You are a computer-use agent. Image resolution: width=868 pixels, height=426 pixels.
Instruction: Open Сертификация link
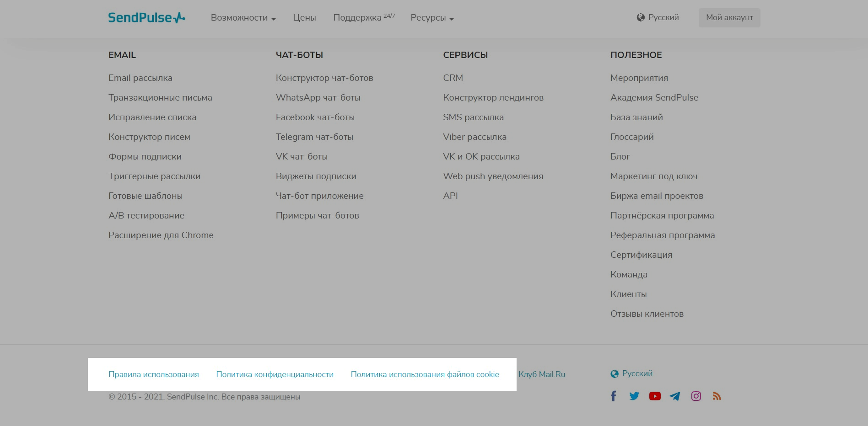[641, 255]
